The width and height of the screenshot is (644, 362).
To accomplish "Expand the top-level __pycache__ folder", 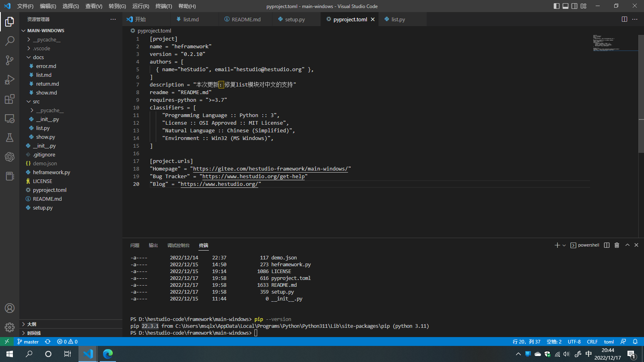I will coord(71,39).
